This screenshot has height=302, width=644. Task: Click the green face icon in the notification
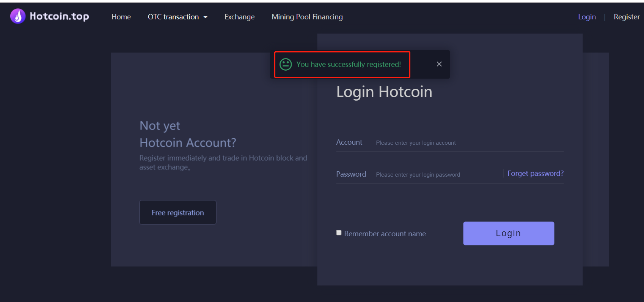click(x=286, y=64)
